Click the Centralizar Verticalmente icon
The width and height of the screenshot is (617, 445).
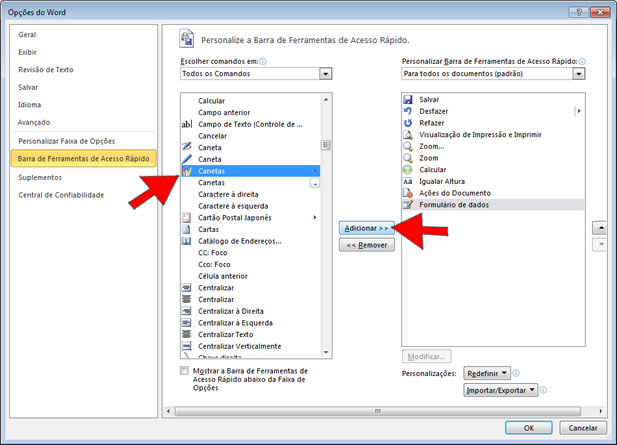point(187,346)
